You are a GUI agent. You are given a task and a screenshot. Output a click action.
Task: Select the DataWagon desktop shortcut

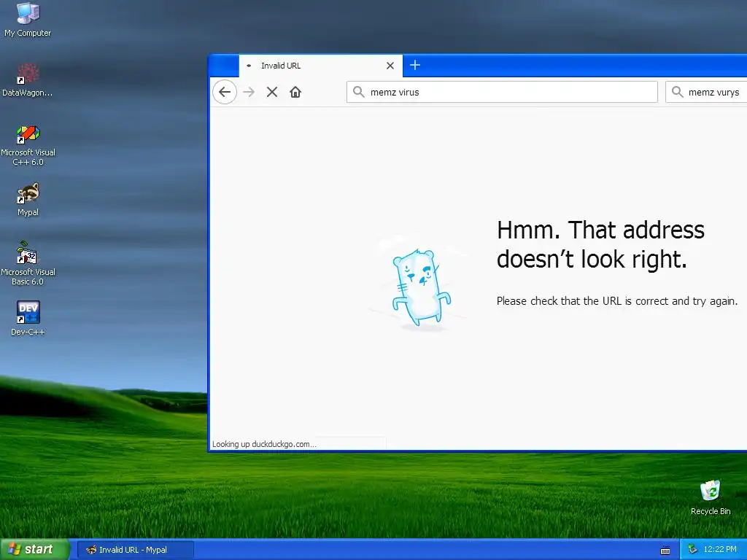[x=28, y=79]
